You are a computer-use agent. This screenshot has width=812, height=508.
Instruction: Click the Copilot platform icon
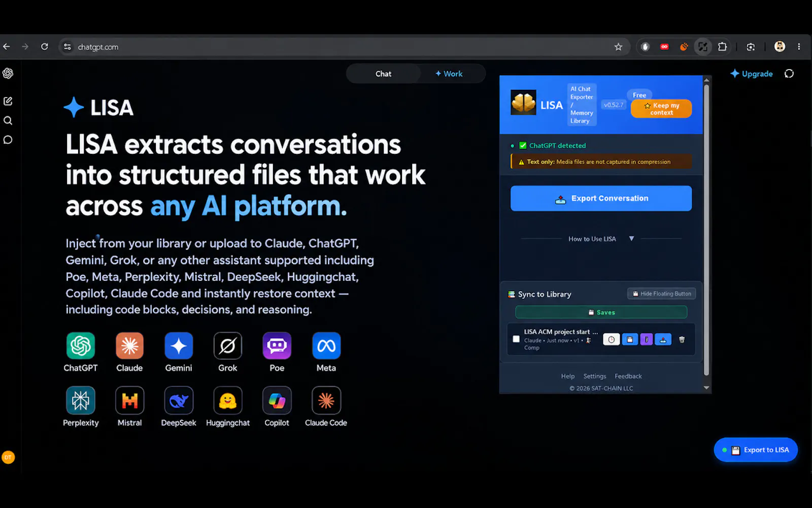(277, 401)
